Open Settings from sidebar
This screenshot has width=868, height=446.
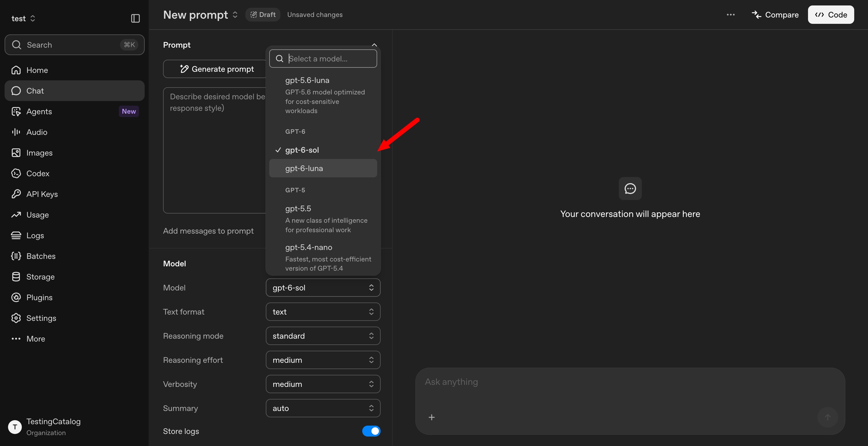click(x=74, y=318)
